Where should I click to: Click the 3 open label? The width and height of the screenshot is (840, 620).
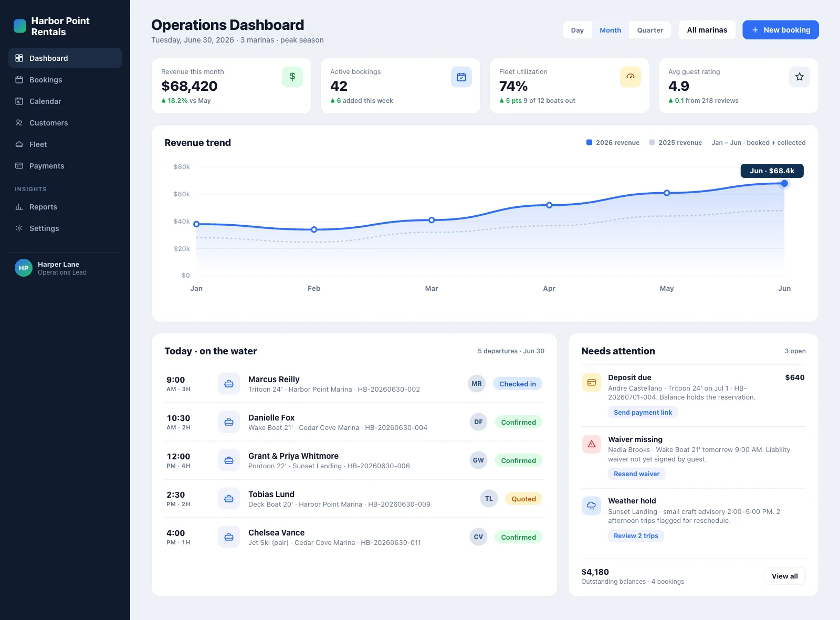795,351
